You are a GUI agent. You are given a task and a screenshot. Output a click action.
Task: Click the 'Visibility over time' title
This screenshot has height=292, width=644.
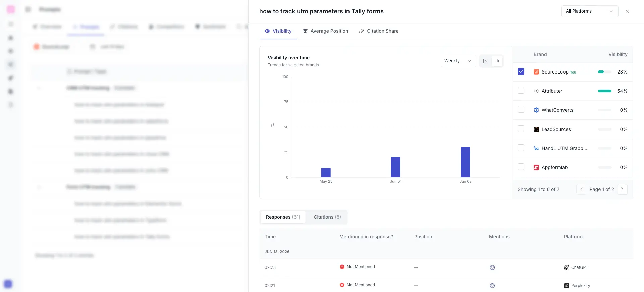[x=288, y=58]
